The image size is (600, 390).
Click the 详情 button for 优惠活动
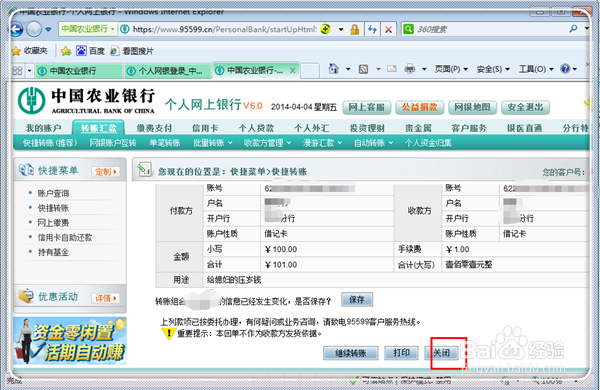[106, 298]
